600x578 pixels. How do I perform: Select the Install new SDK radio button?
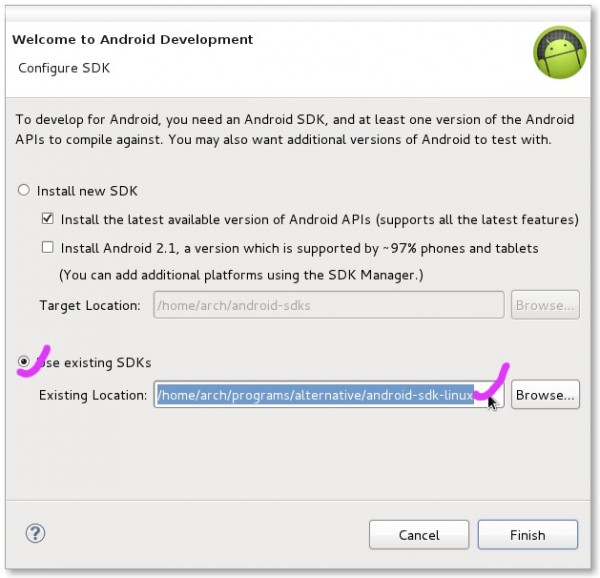pyautogui.click(x=24, y=190)
